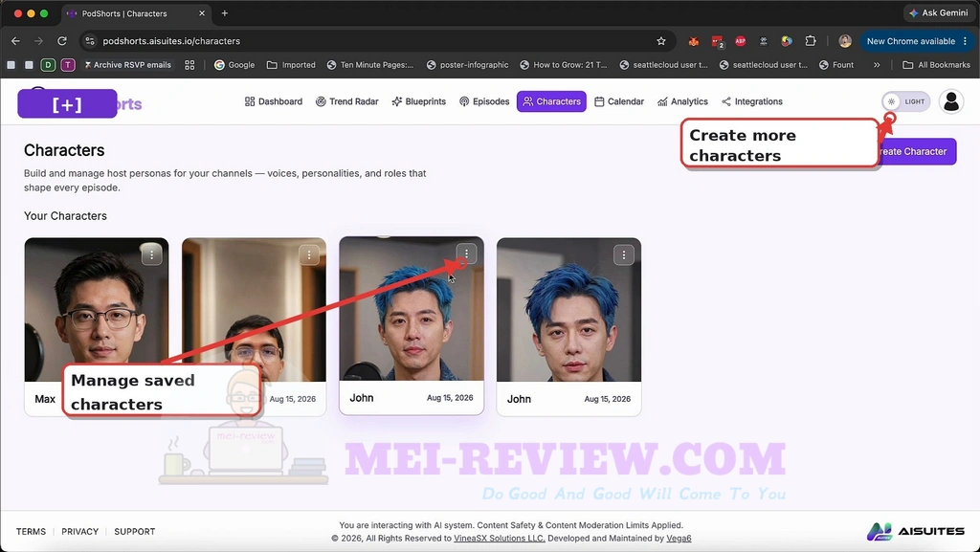The height and width of the screenshot is (552, 980).
Task: Open the Calendar view
Action: [619, 101]
